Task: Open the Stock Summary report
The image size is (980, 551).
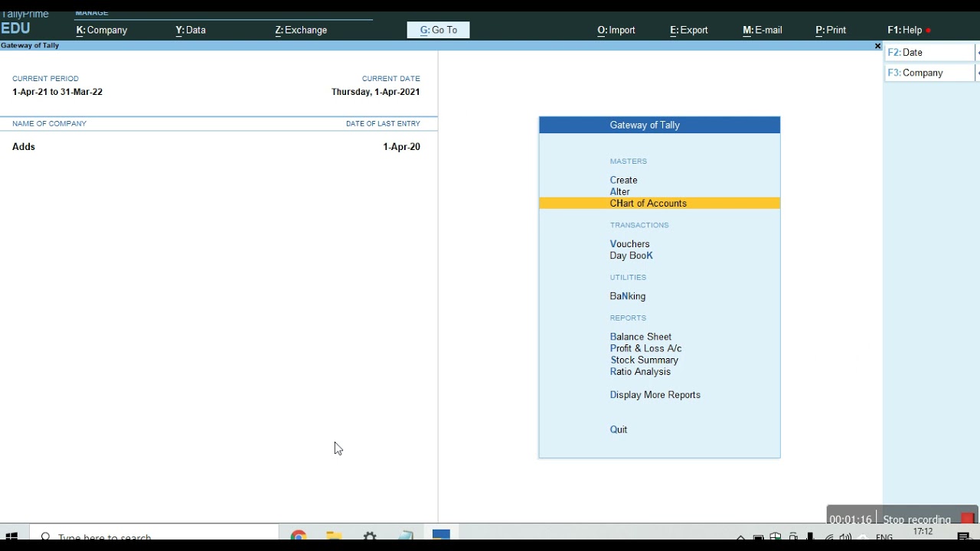Action: (x=644, y=360)
